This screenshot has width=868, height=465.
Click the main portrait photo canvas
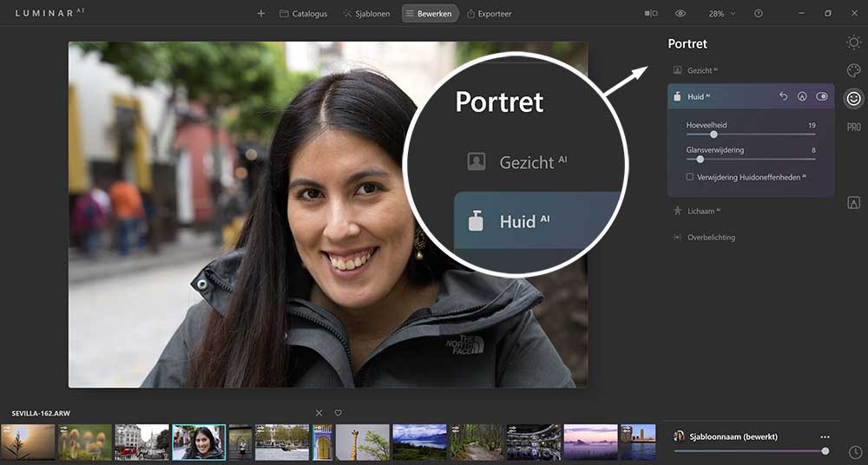pyautogui.click(x=328, y=215)
